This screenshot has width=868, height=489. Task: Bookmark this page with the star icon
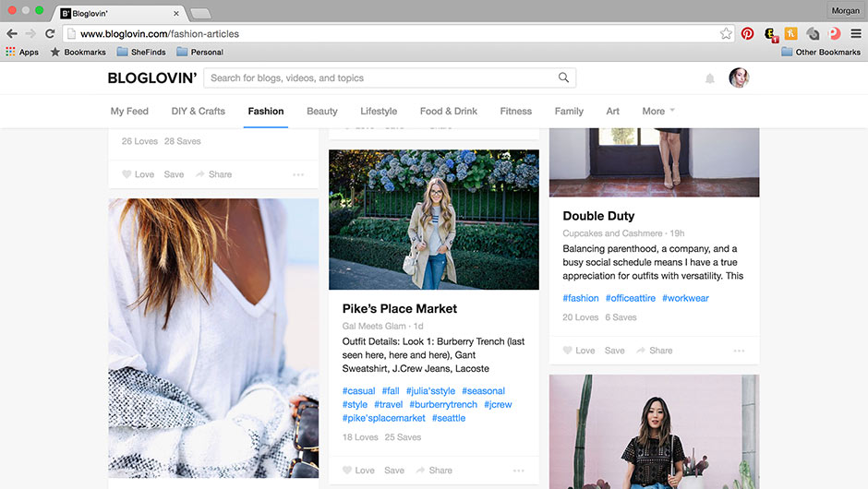point(726,34)
